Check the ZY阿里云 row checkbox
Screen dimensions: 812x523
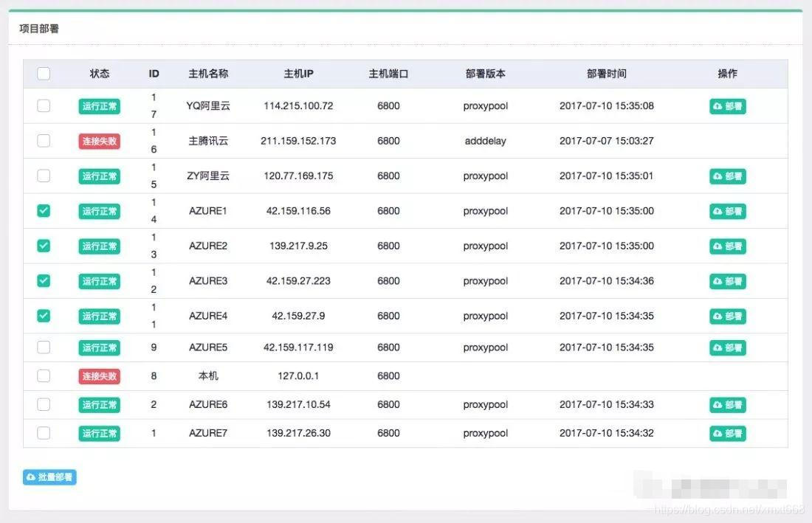pos(44,176)
